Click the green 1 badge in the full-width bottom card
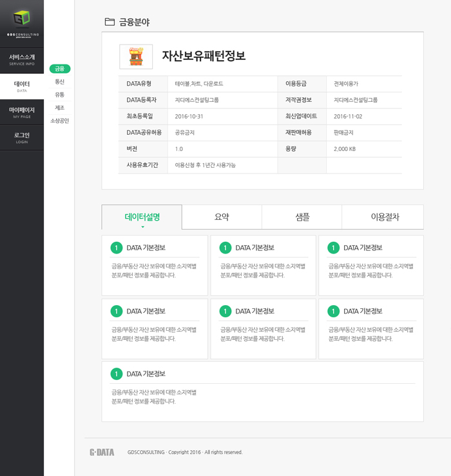 (x=117, y=373)
